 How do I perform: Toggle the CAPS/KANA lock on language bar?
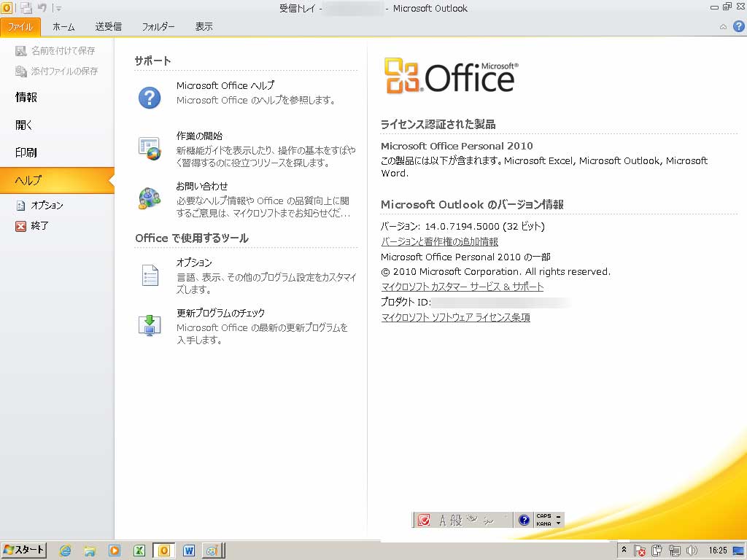(x=543, y=520)
